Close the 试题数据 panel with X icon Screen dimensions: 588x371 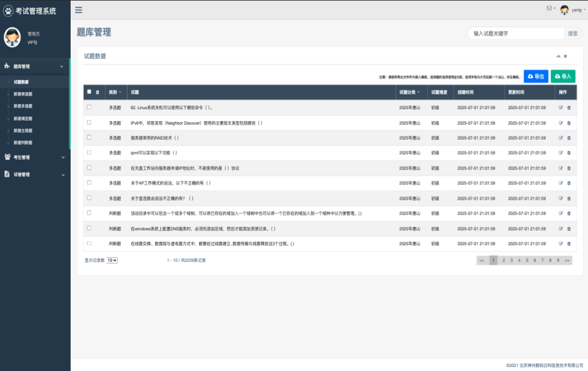[565, 56]
